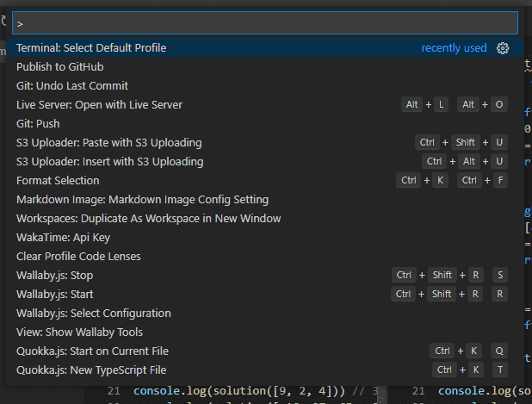The width and height of the screenshot is (532, 404).
Task: Start Wallaby.js from the command list
Action: point(265,295)
